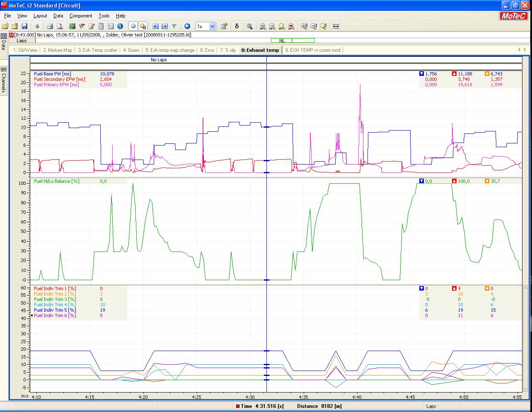Click the Laps button in the status bar
532x412 pixels.
(431, 406)
